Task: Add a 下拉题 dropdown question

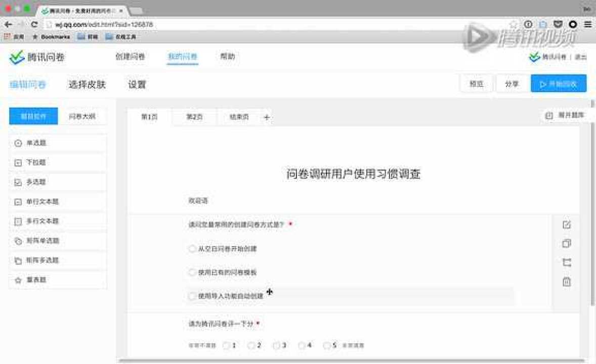Action: (58, 163)
